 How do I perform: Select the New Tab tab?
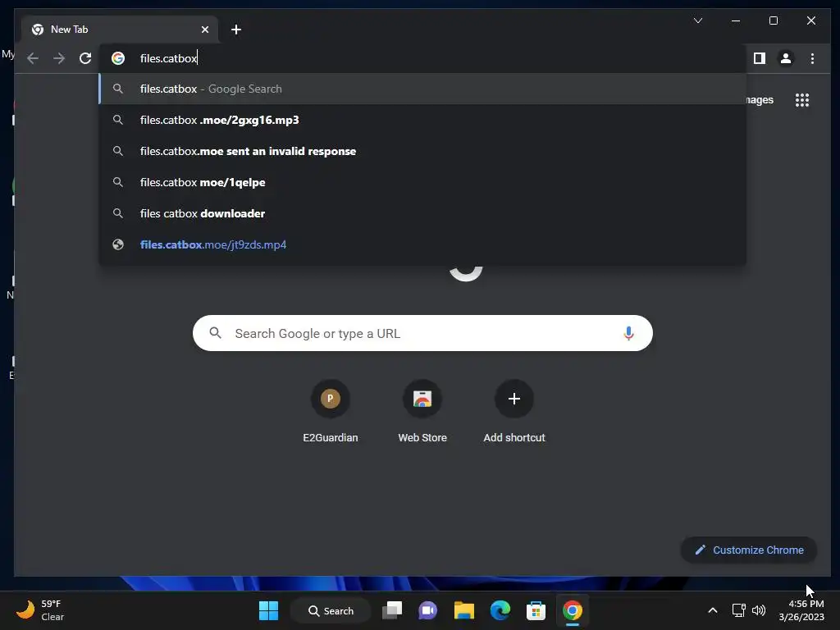click(x=120, y=30)
